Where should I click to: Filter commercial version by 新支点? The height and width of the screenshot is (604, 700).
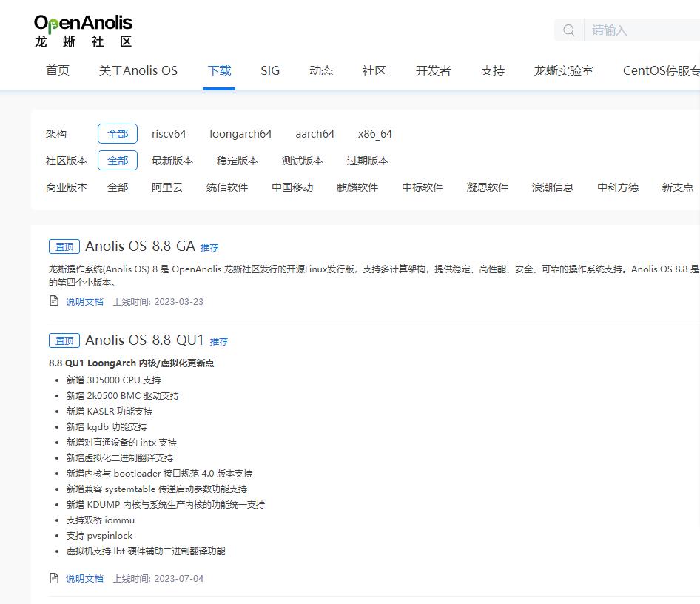tap(678, 187)
